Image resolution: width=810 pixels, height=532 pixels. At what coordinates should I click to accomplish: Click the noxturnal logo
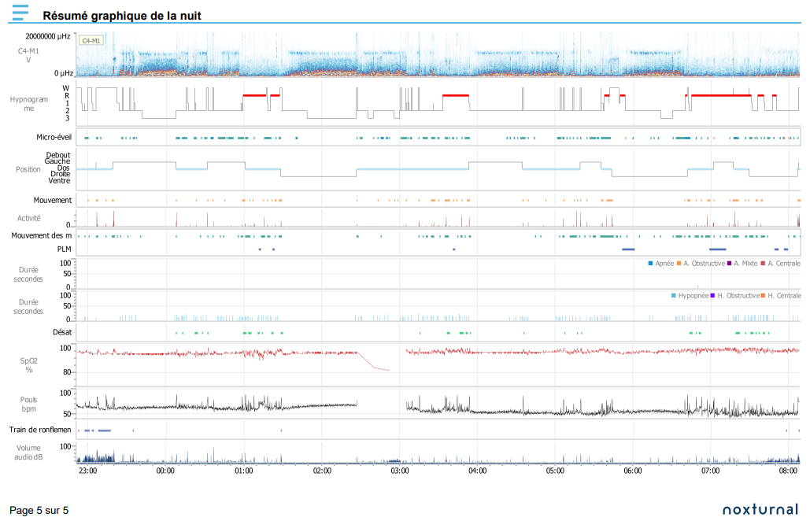(x=760, y=510)
